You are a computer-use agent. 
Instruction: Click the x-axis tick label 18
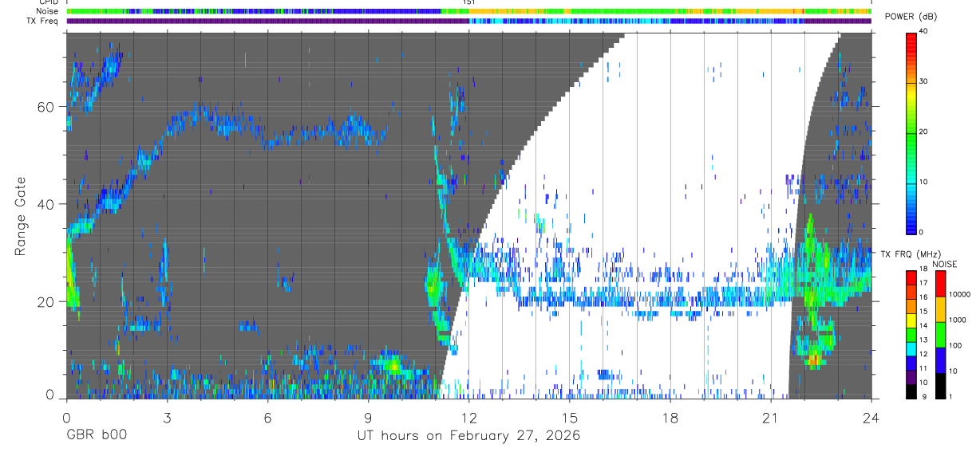(670, 417)
